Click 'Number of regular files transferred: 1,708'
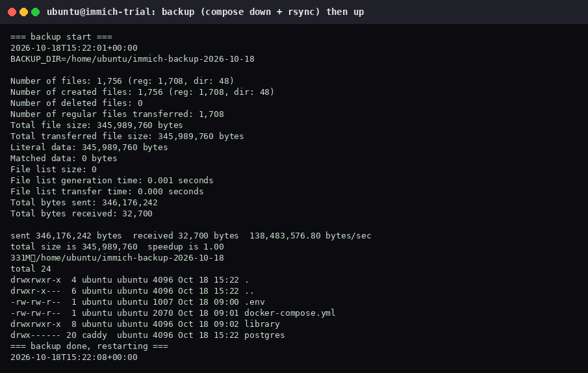 (117, 114)
